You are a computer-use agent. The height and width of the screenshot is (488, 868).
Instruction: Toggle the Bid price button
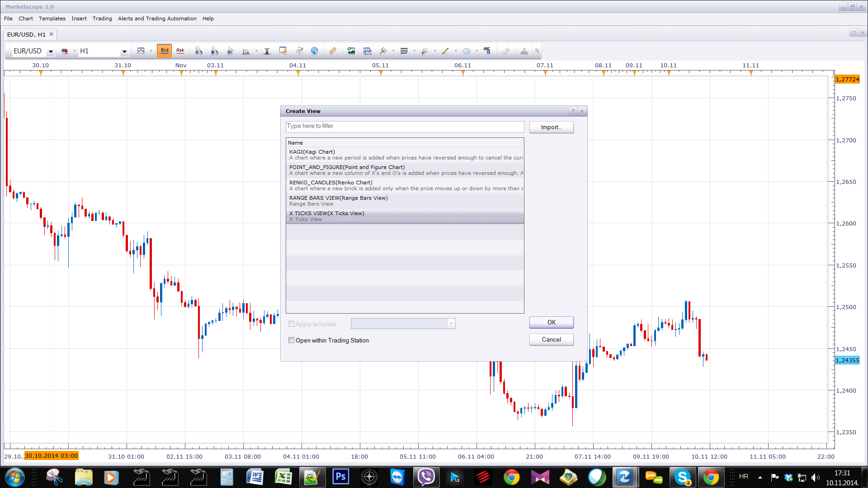click(x=165, y=51)
